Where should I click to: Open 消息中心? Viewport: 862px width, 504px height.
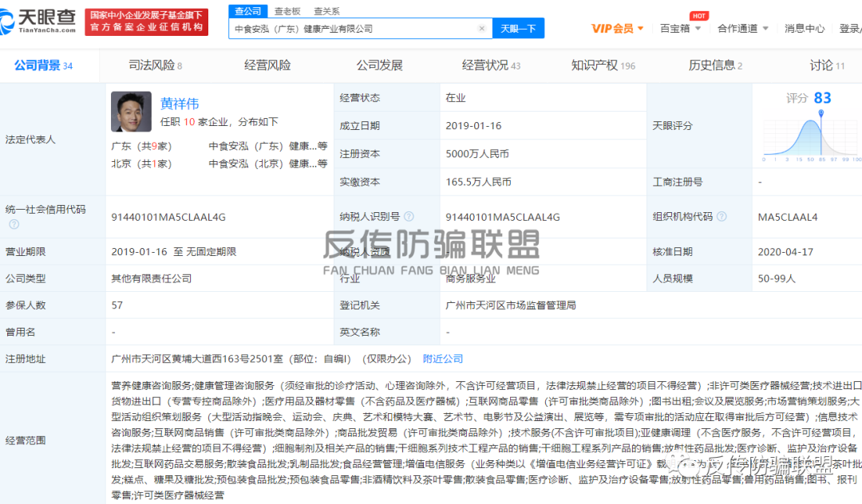point(805,29)
